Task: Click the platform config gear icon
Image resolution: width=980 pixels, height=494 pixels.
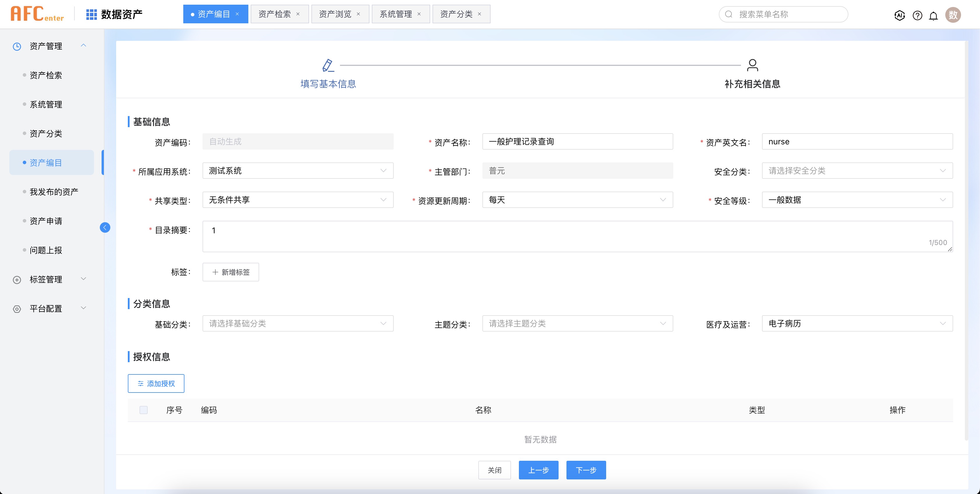Action: 17,309
